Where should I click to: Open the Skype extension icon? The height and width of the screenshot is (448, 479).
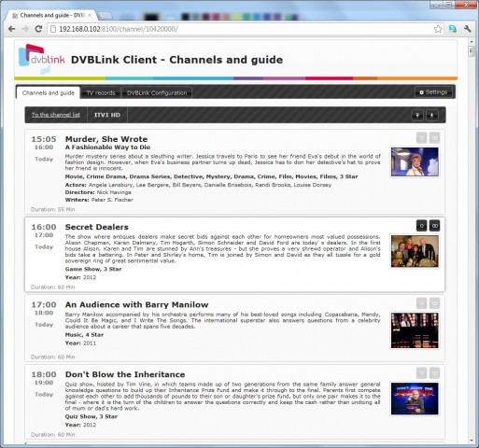(453, 29)
